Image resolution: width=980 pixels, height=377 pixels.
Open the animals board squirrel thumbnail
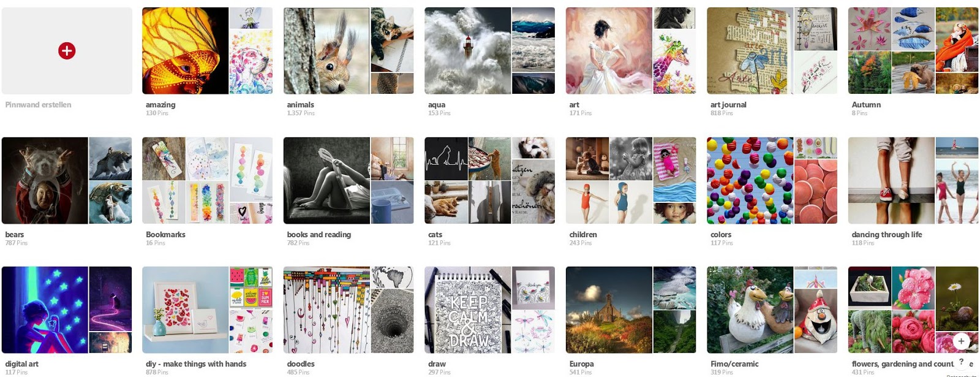[x=326, y=51]
